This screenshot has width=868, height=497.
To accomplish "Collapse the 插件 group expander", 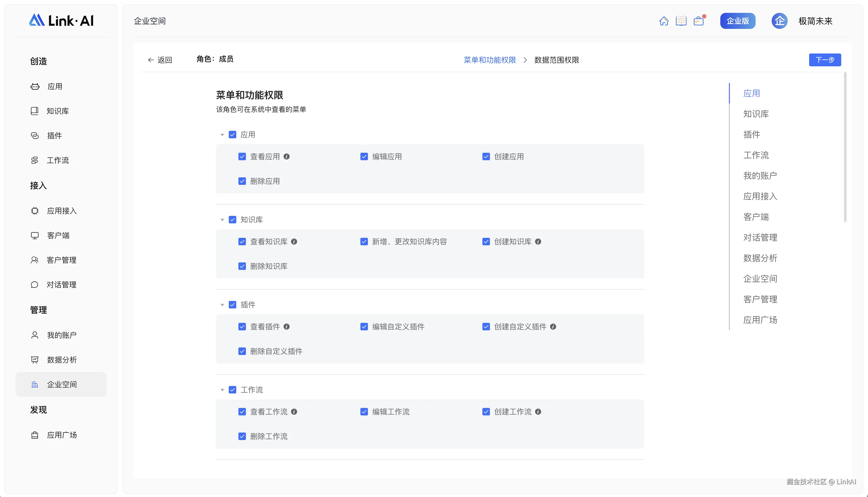I will click(222, 304).
